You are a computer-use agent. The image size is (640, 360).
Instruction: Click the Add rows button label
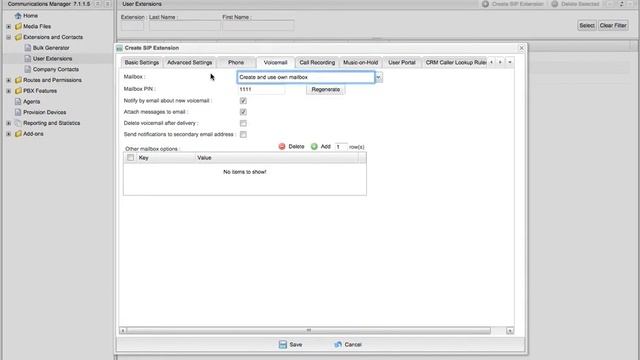click(x=325, y=147)
